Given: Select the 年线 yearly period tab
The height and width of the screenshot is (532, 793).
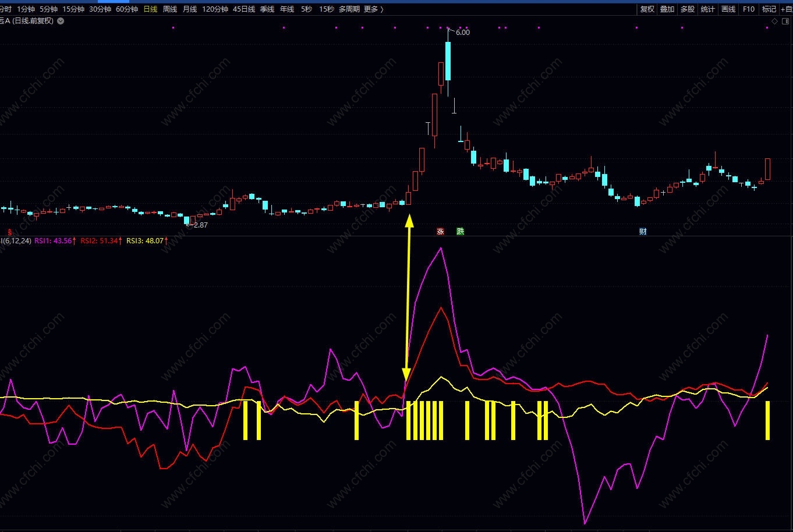Looking at the screenshot, I should tap(287, 9).
